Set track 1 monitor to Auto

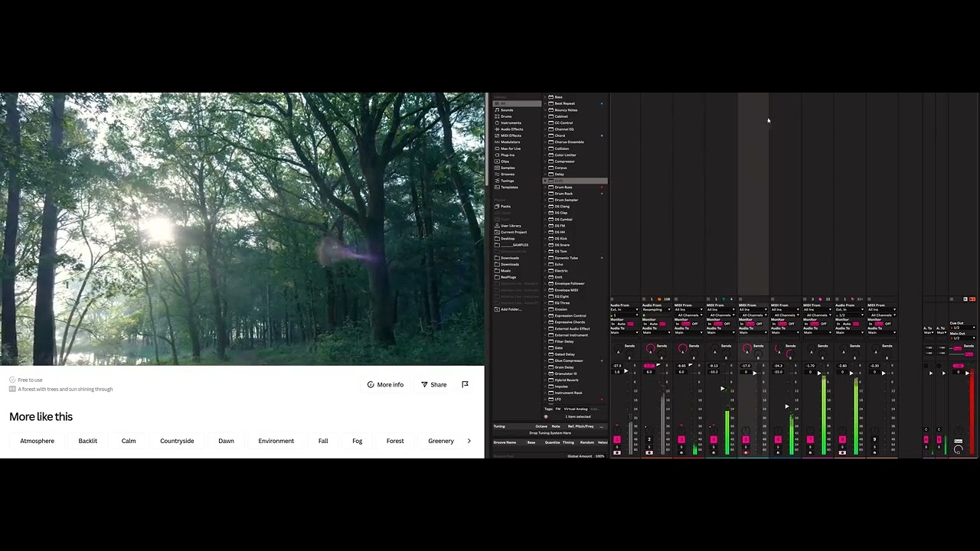pyautogui.click(x=621, y=324)
